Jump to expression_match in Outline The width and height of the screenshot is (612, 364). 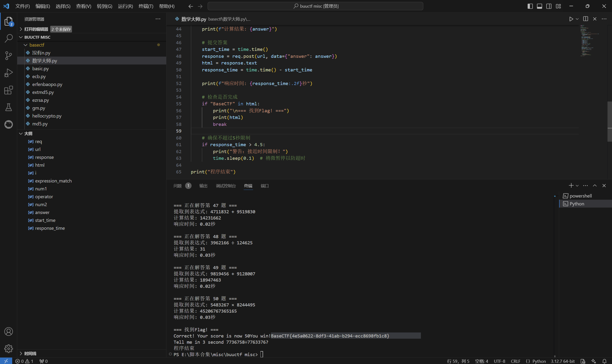92,181
